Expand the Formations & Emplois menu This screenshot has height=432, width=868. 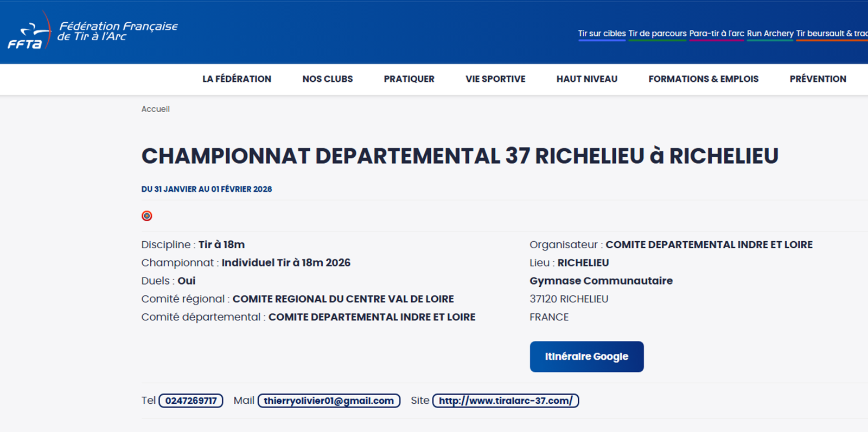[x=703, y=79]
